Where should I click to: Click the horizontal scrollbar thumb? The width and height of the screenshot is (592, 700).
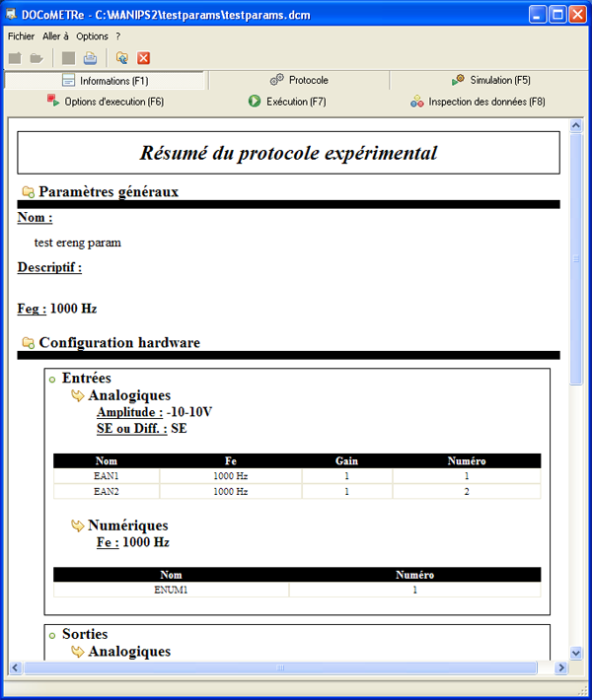point(280,667)
